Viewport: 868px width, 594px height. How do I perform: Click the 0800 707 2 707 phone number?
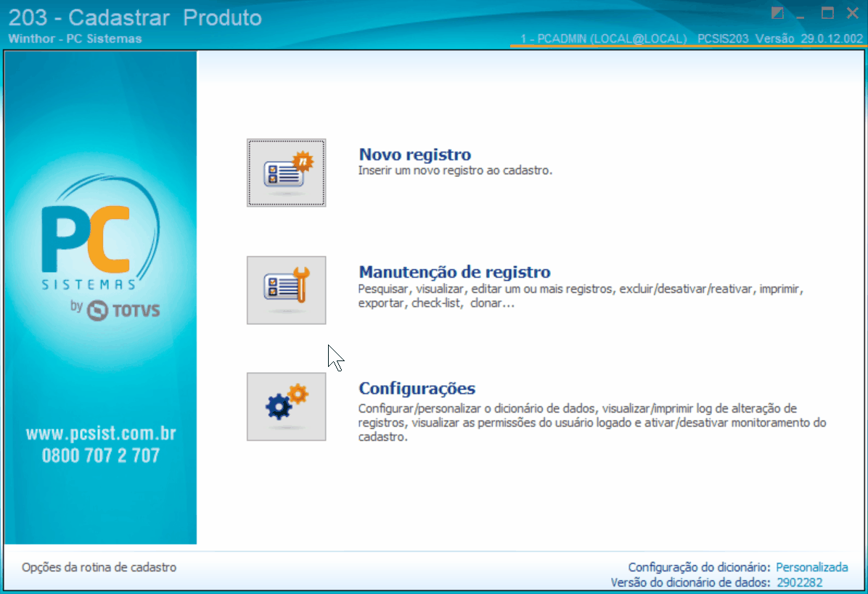tap(101, 455)
